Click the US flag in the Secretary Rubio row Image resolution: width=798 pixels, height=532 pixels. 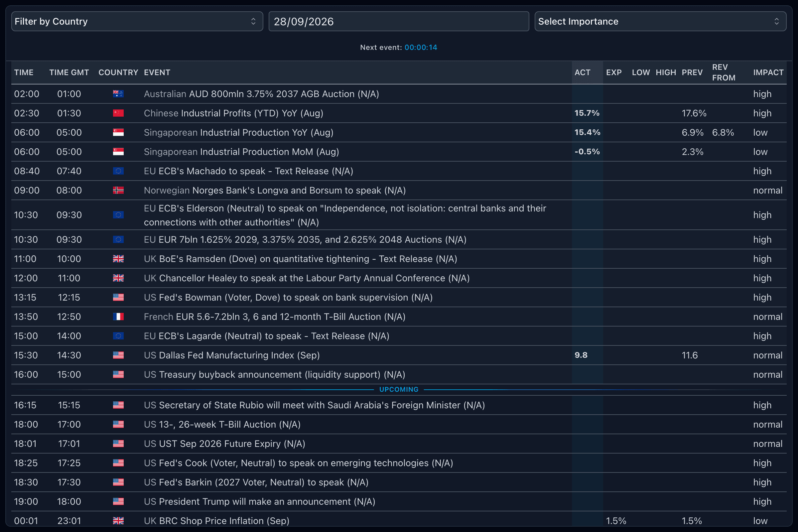coord(118,405)
